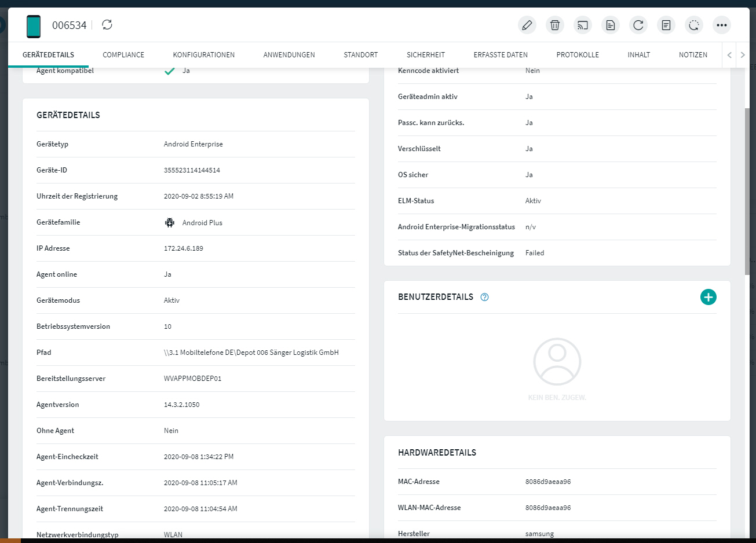
Task: Click the dashed circular arrow toolbar icon
Action: pyautogui.click(x=693, y=25)
